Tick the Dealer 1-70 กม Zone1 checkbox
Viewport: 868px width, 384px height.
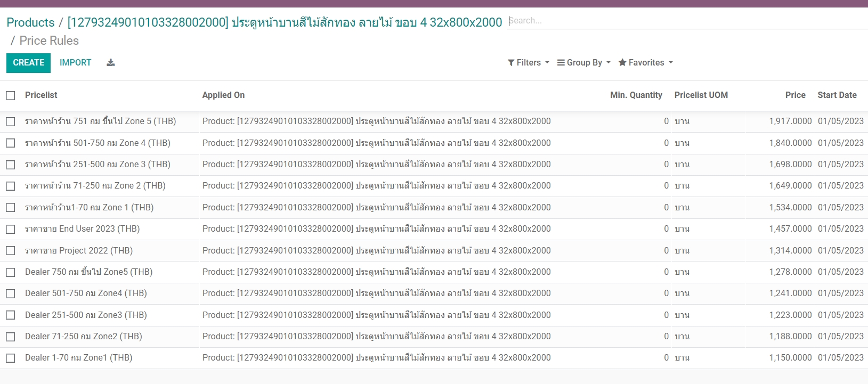11,358
